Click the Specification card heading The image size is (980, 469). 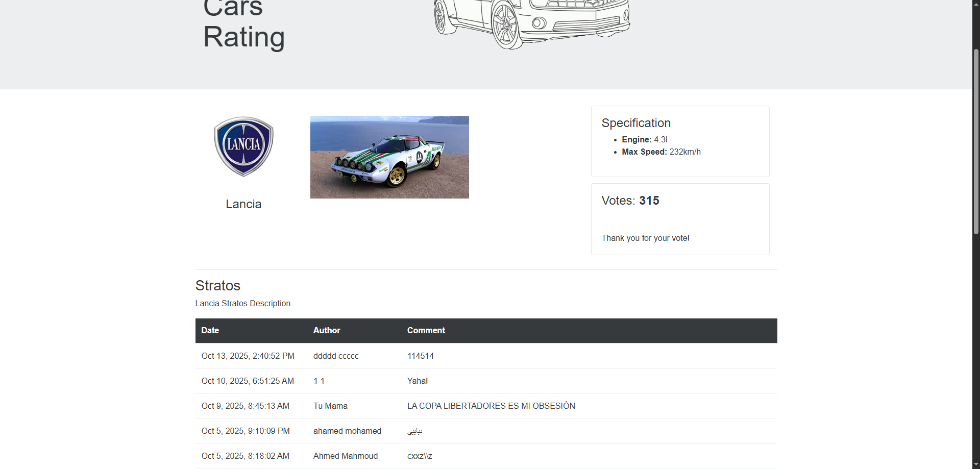[x=635, y=123]
